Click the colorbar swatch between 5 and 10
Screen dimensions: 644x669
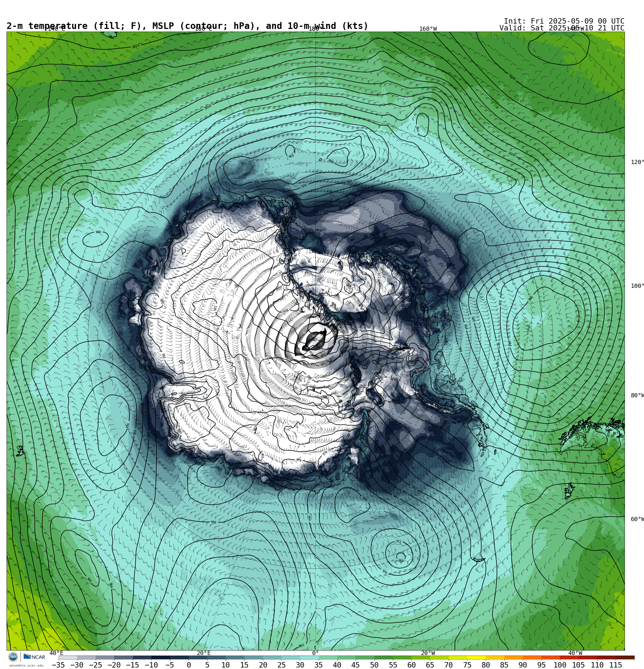216,657
